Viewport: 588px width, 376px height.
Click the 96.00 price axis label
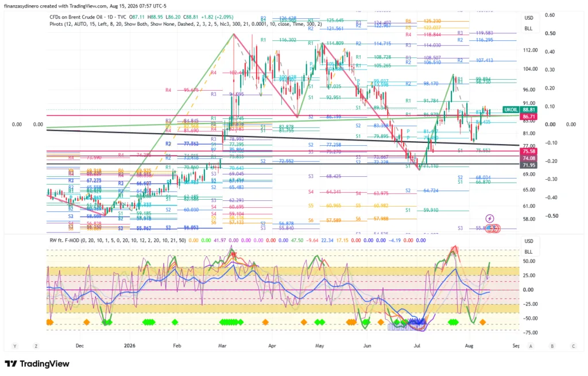pos(529,90)
